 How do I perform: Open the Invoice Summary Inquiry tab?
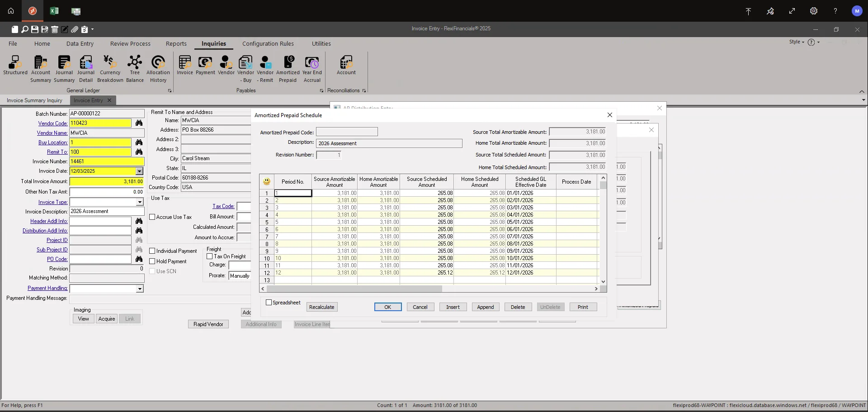tap(35, 100)
